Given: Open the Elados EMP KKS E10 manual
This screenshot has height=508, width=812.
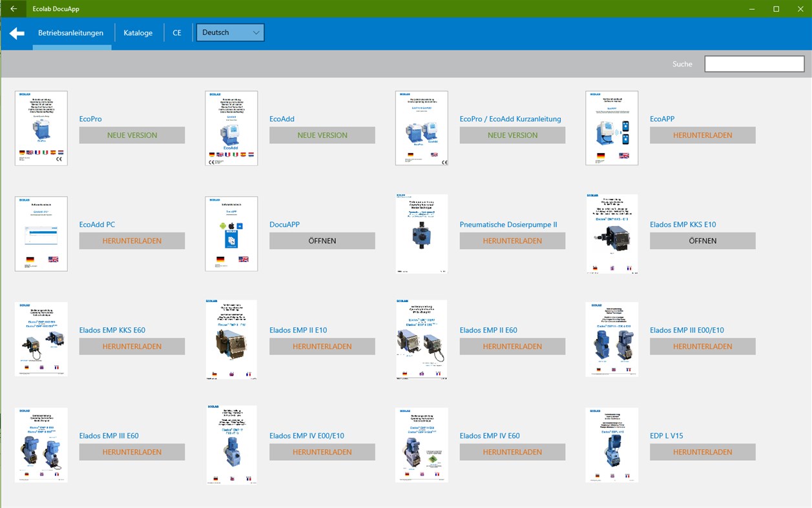Looking at the screenshot, I should point(702,240).
